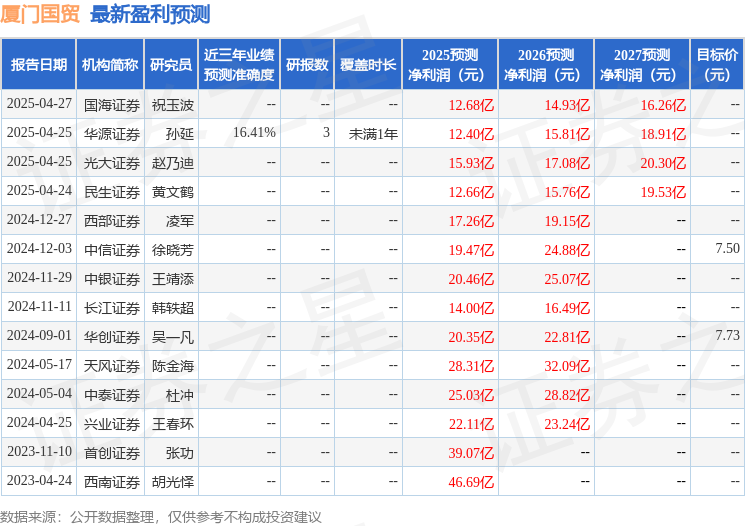This screenshot has height=526, width=745.
Task: Select the 长江证券 institution cell
Action: click(x=112, y=308)
